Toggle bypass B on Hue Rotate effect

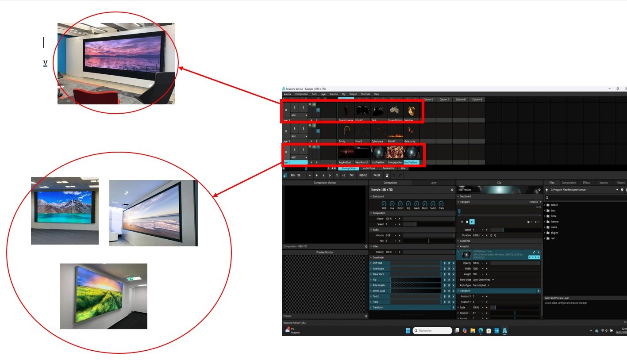445,268
